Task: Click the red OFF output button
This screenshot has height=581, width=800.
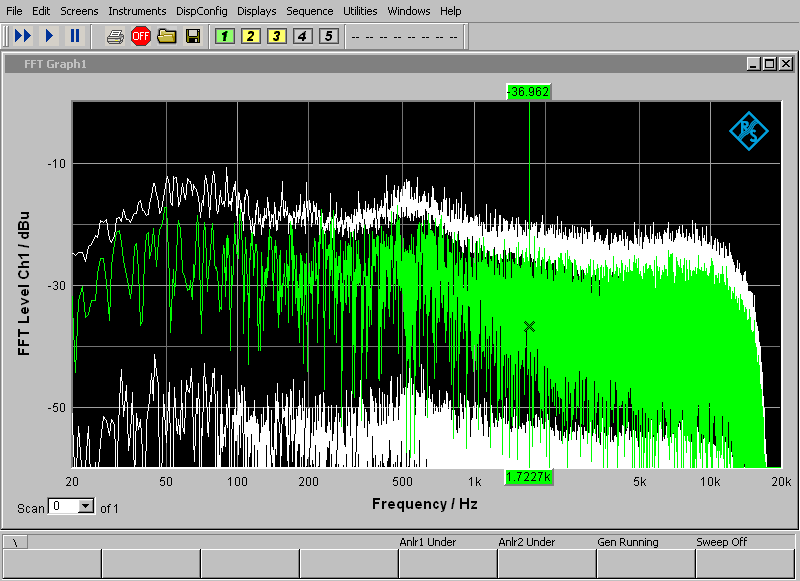Action: click(141, 36)
